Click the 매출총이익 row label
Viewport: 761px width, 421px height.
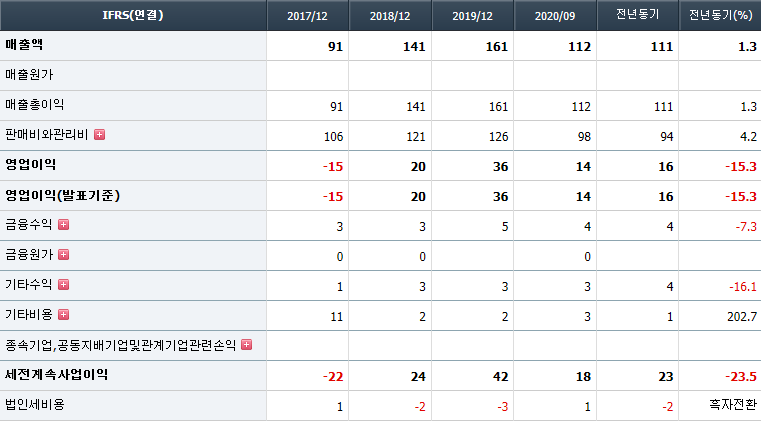[34, 105]
